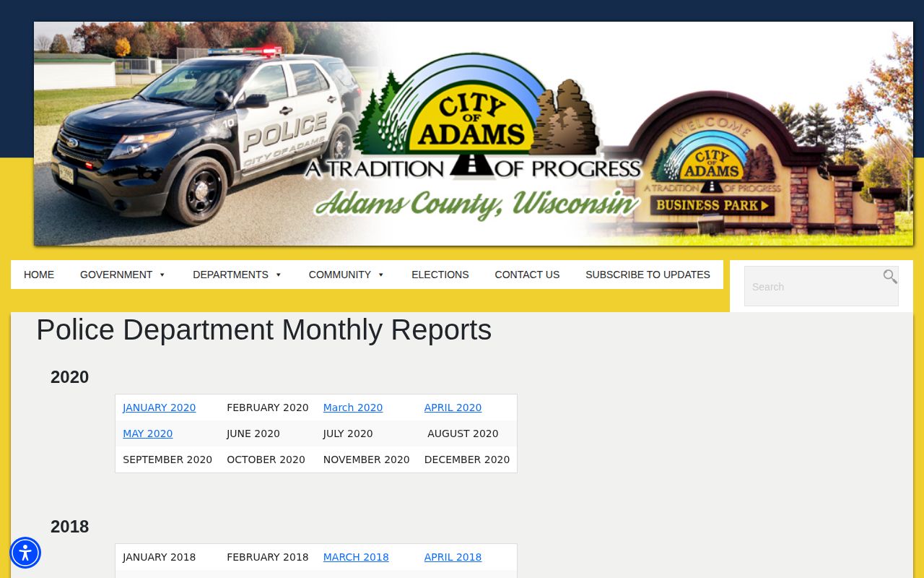
Task: Open the accessibility widget icon
Action: (x=25, y=553)
